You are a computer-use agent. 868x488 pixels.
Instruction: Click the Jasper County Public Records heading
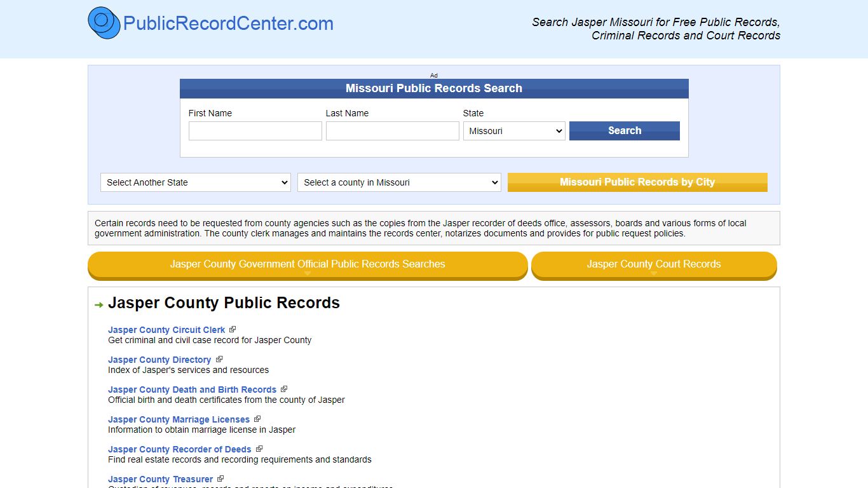(224, 303)
